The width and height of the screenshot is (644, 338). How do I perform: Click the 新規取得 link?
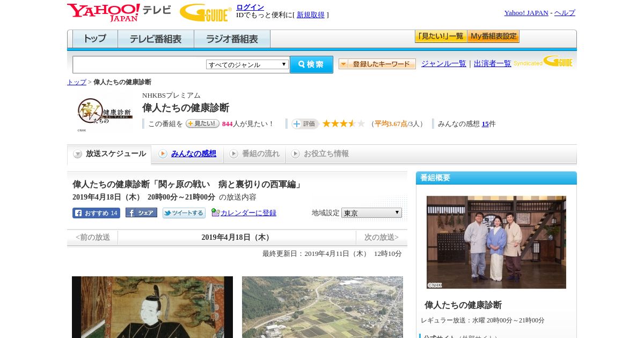(x=311, y=15)
